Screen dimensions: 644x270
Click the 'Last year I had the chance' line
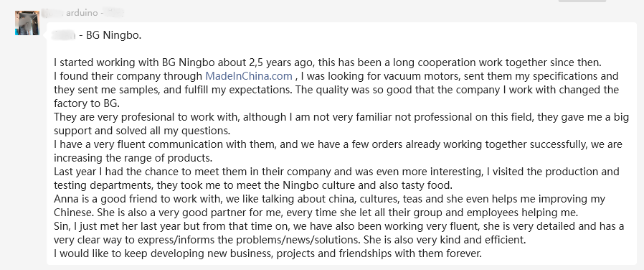point(336,172)
